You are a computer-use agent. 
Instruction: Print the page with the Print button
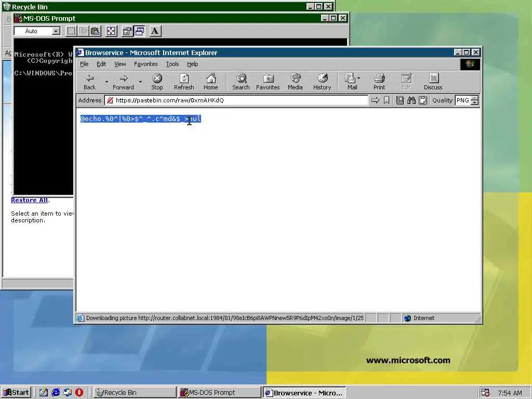[379, 82]
